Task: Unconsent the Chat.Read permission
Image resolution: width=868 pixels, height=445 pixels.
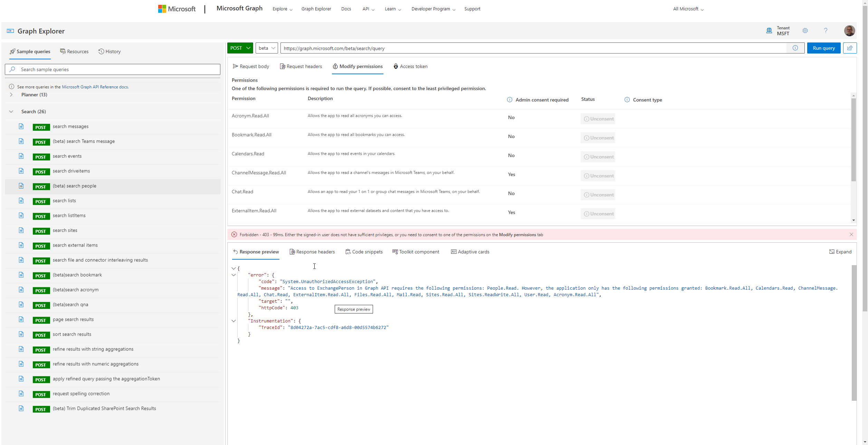Action: (598, 194)
